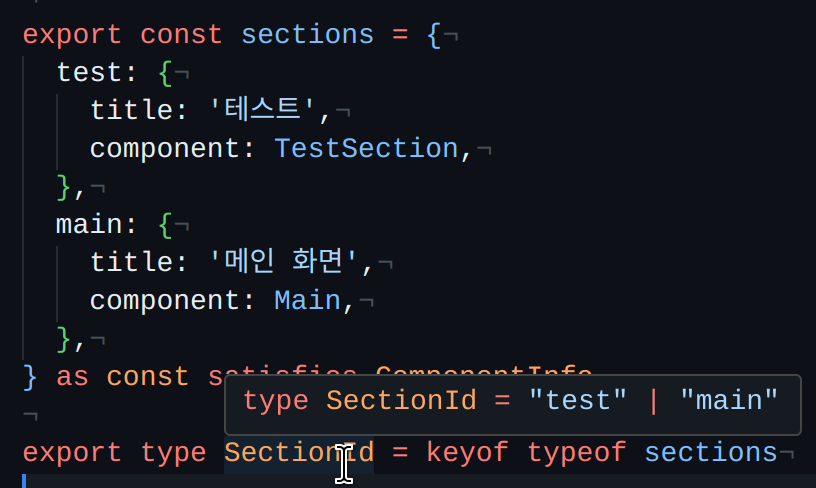Click the closing blue brace before 'as'
This screenshot has height=488, width=816.
(x=30, y=378)
